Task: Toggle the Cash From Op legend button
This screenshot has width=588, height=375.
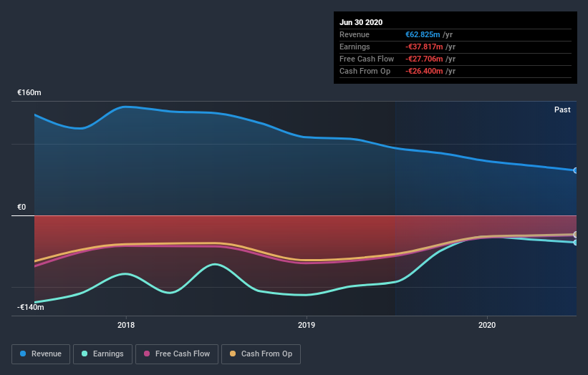Action: point(261,354)
